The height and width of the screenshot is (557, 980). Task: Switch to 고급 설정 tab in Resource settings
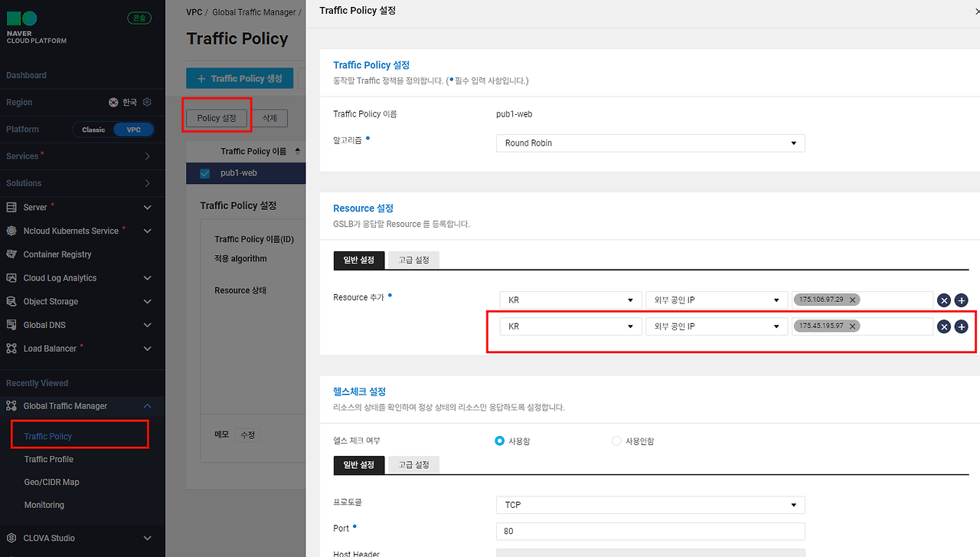click(413, 260)
